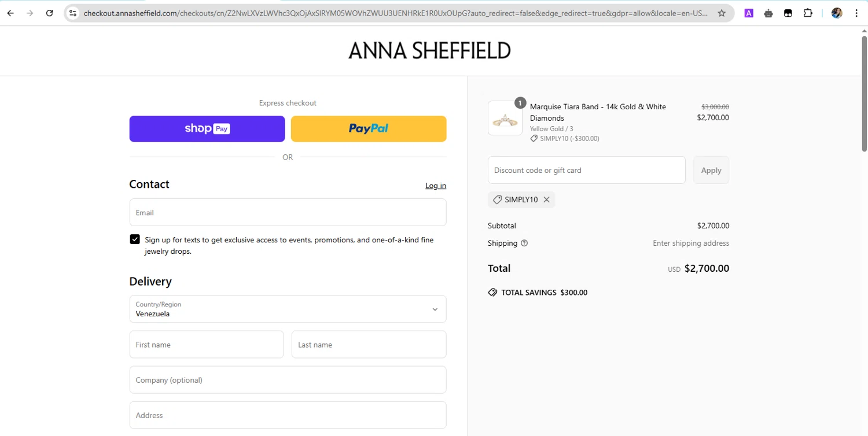Click the strikethrough $3,000.00 price
The image size is (868, 436).
[x=715, y=107]
